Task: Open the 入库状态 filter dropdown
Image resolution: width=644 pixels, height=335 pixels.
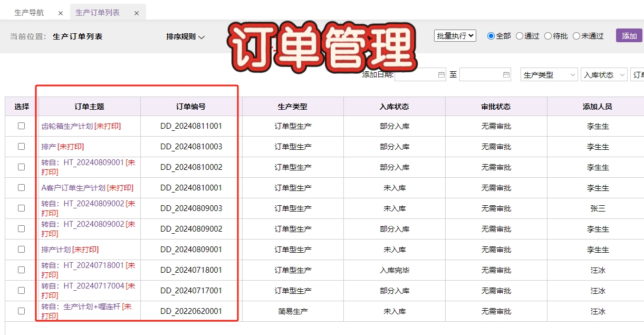Action: coord(604,75)
